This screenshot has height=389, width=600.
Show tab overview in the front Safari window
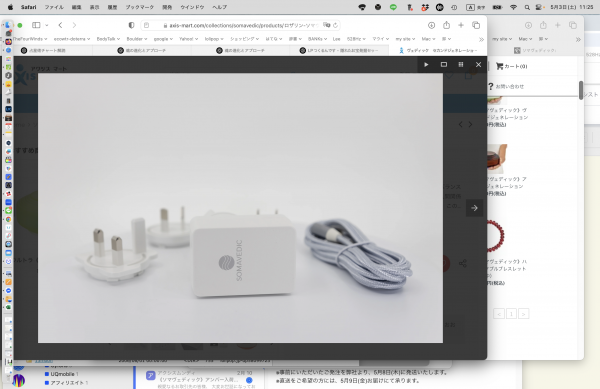coord(476,25)
